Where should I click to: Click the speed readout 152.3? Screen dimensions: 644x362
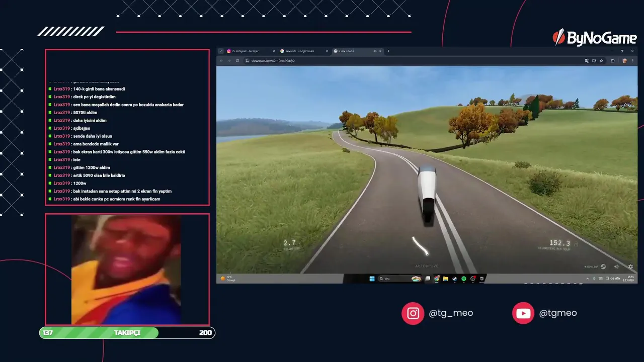tap(559, 243)
